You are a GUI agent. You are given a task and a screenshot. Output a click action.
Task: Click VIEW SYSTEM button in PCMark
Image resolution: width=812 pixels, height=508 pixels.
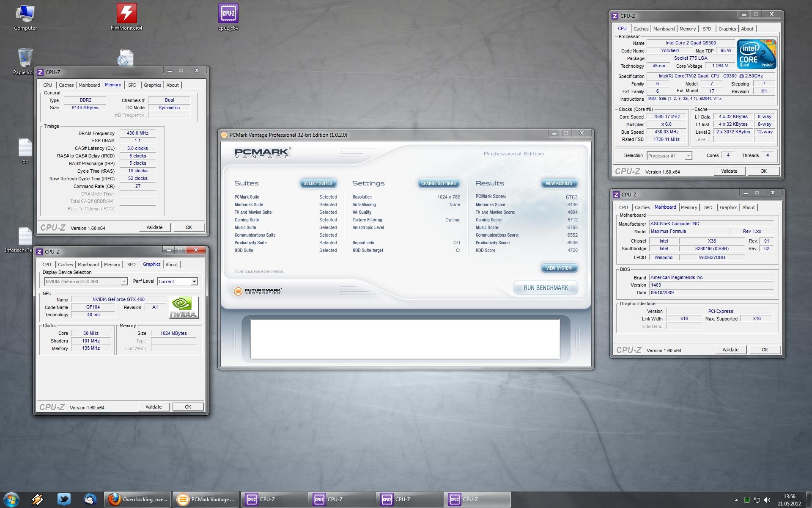click(559, 268)
